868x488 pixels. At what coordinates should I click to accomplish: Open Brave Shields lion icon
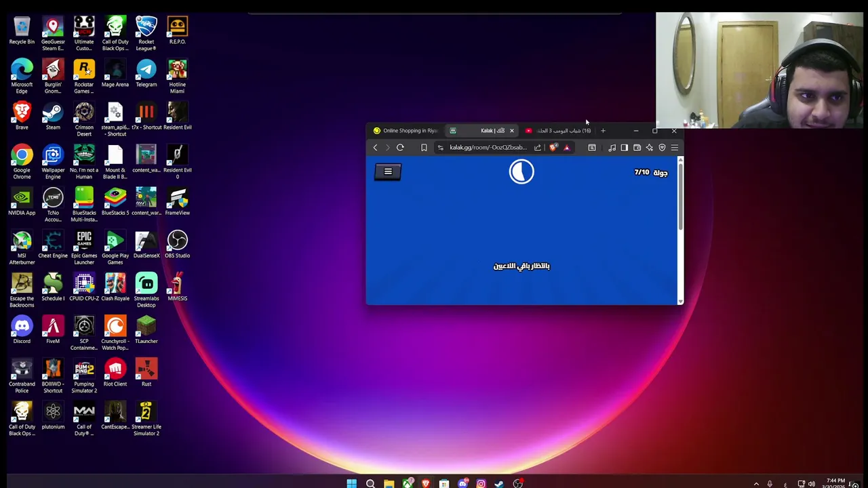554,148
